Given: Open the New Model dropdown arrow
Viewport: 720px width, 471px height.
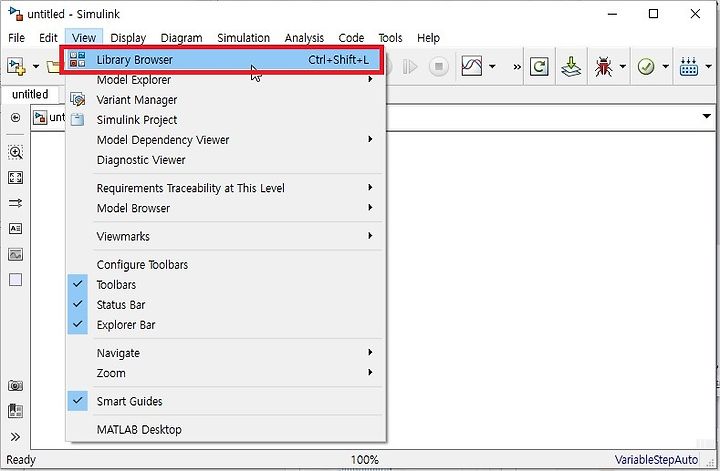Looking at the screenshot, I should click(36, 67).
